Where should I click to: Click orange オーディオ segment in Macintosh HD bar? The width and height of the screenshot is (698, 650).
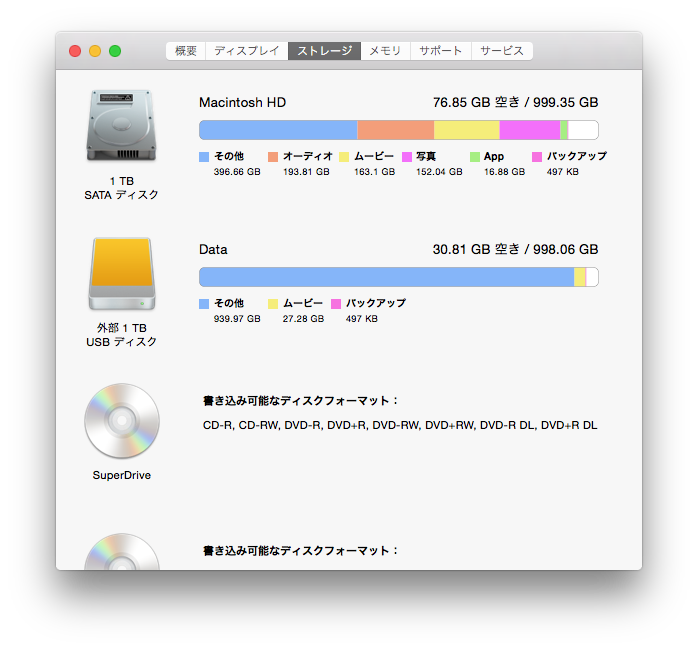[x=396, y=130]
